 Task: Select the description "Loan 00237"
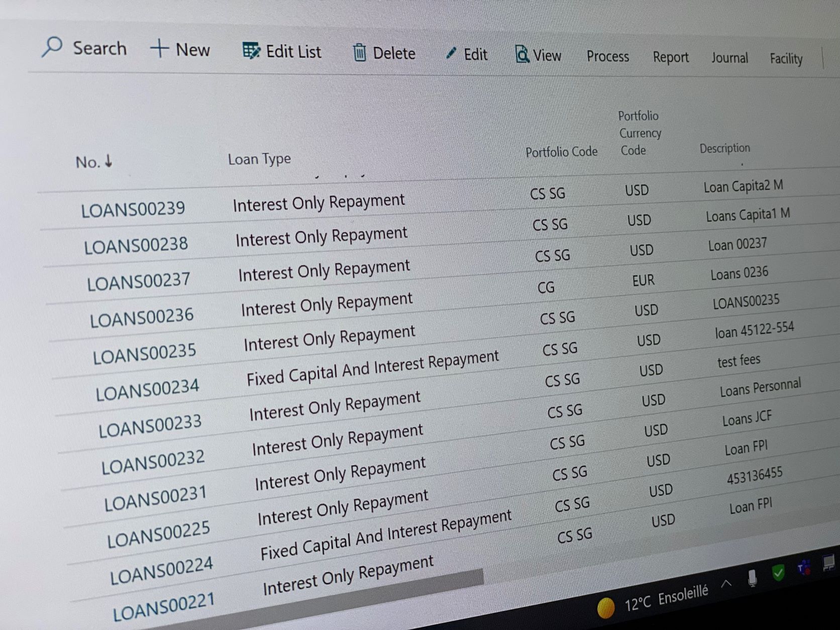pos(738,245)
